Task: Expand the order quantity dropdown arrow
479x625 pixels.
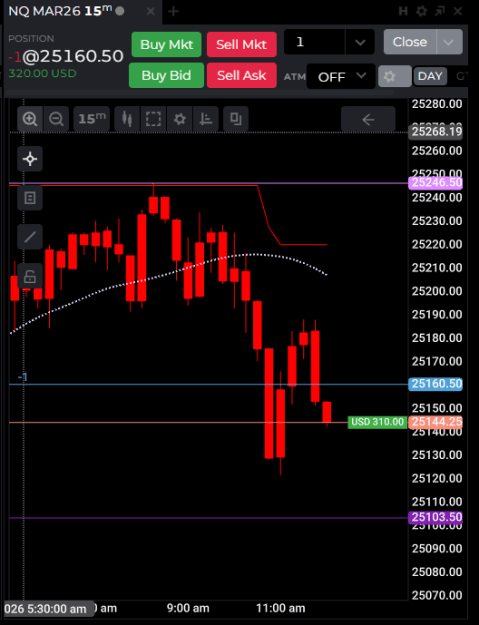Action: pos(360,42)
